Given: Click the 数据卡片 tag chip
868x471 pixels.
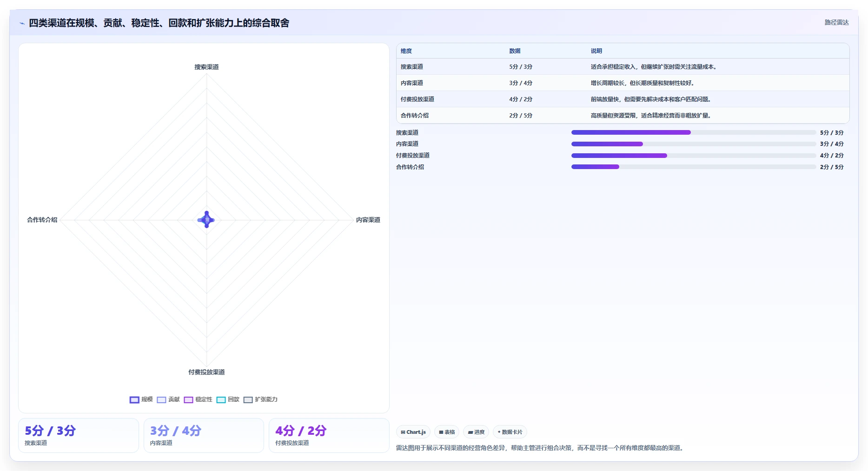Looking at the screenshot, I should point(510,432).
